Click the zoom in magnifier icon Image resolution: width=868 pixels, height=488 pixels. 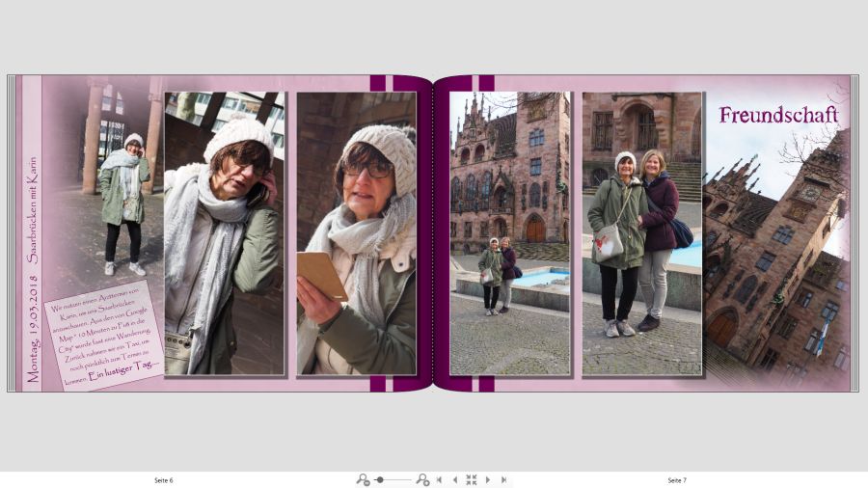(422, 479)
